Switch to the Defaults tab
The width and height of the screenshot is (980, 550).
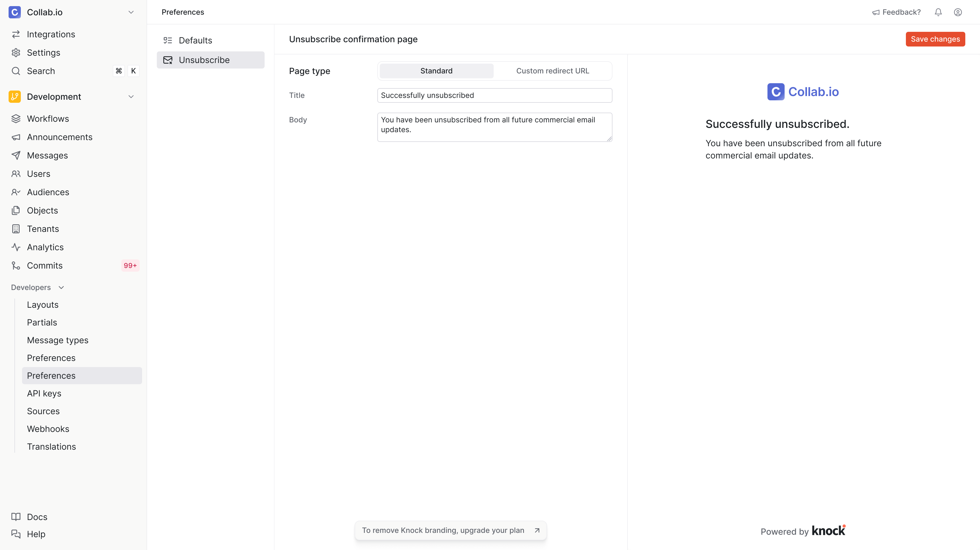pos(196,40)
